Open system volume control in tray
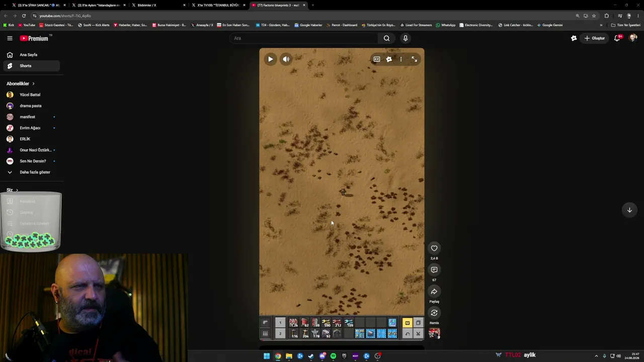Image resolution: width=644 pixels, height=362 pixels. [x=618, y=356]
